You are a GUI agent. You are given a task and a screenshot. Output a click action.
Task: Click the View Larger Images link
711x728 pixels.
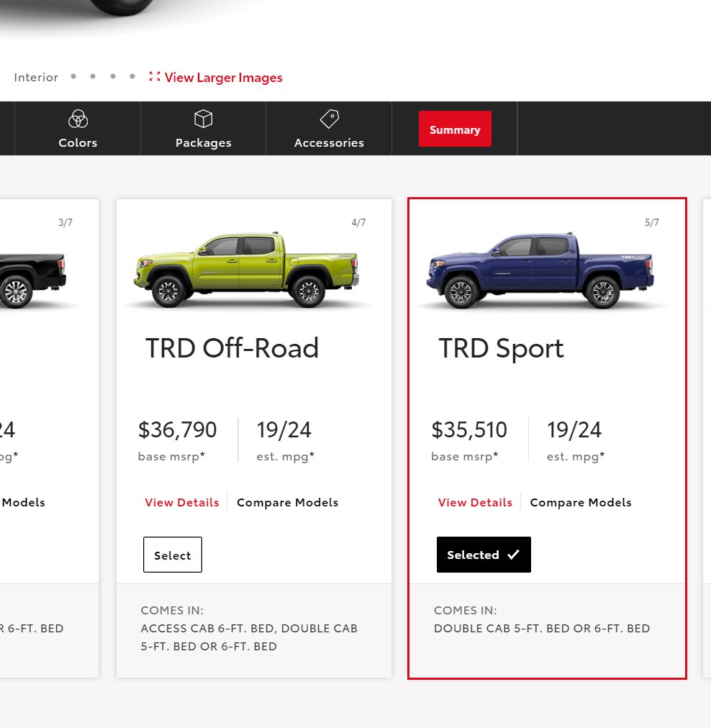click(223, 78)
